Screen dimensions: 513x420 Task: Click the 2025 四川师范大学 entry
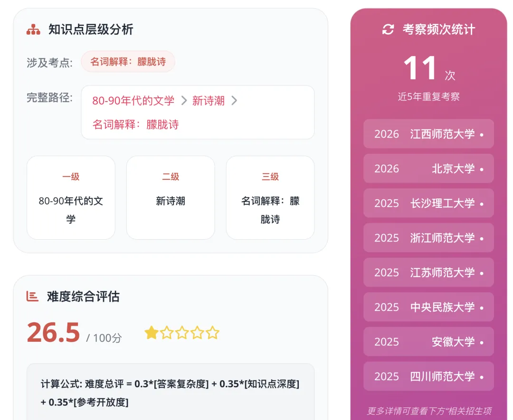click(428, 376)
